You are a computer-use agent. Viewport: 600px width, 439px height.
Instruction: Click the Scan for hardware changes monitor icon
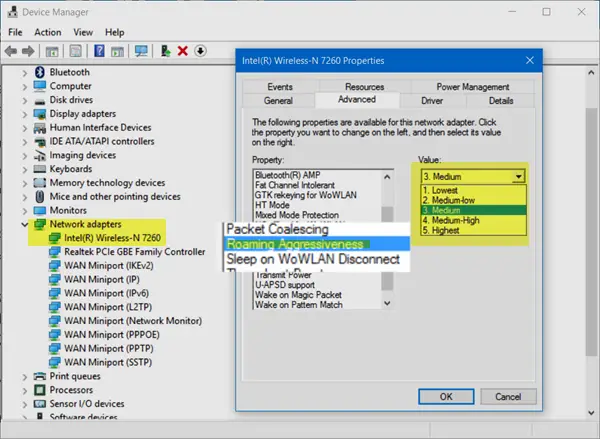click(141, 50)
